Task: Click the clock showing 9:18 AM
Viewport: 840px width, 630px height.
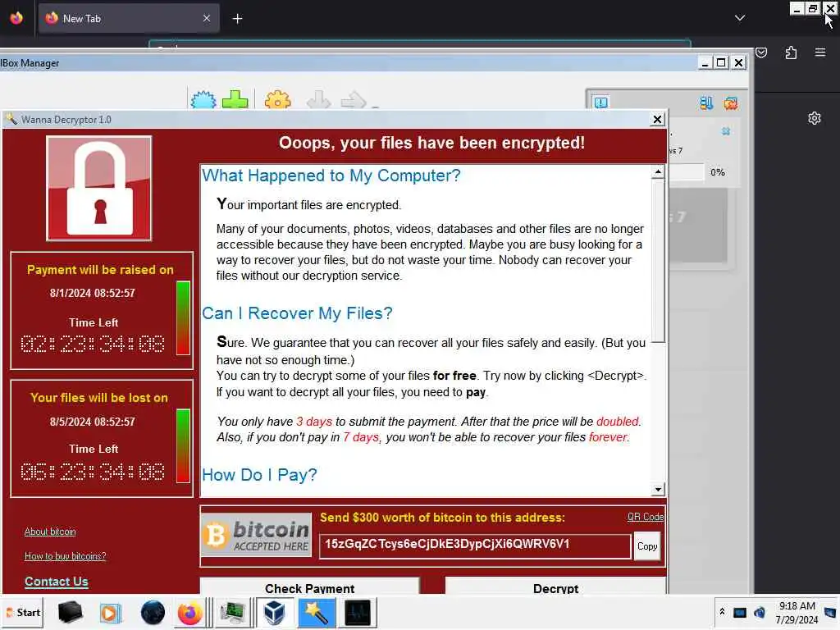Action: click(797, 606)
